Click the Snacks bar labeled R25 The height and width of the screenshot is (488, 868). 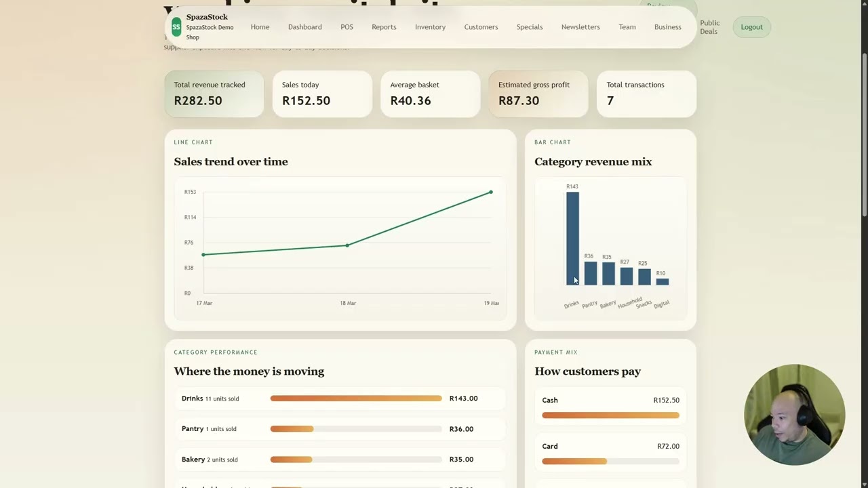tap(644, 277)
